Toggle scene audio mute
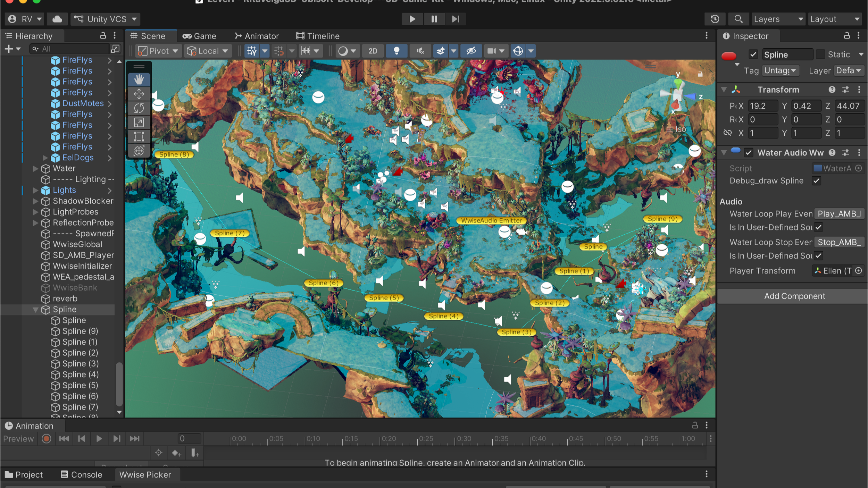The width and height of the screenshot is (868, 488). [420, 51]
